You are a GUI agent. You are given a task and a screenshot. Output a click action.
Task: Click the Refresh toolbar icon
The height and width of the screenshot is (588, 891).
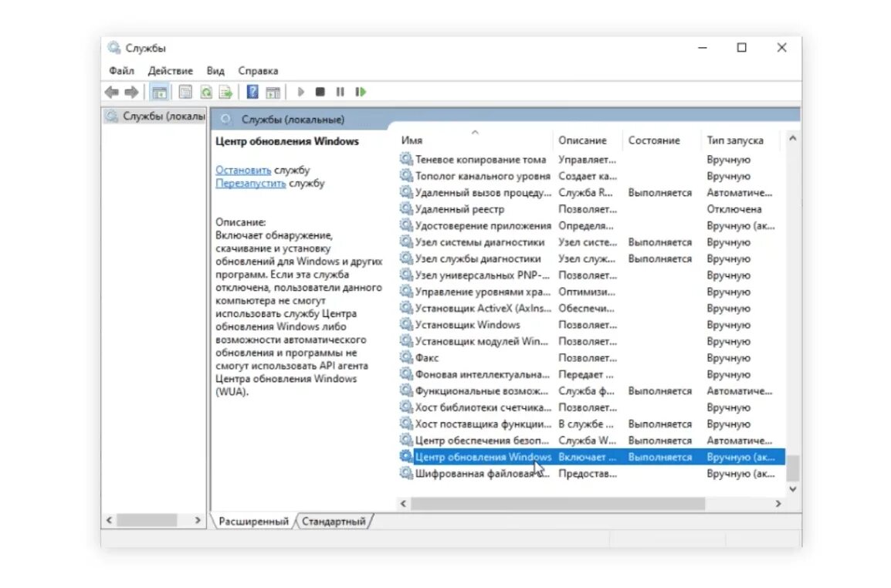coord(205,92)
